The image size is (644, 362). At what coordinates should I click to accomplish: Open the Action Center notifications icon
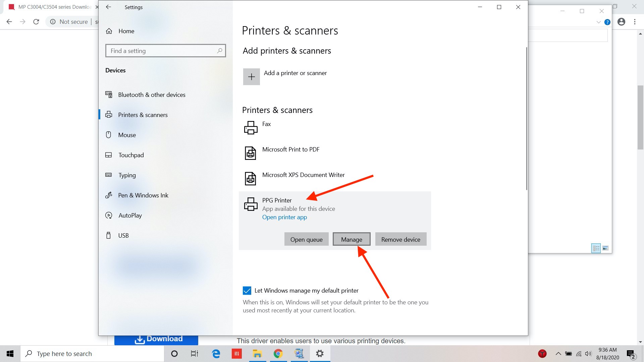(x=631, y=354)
